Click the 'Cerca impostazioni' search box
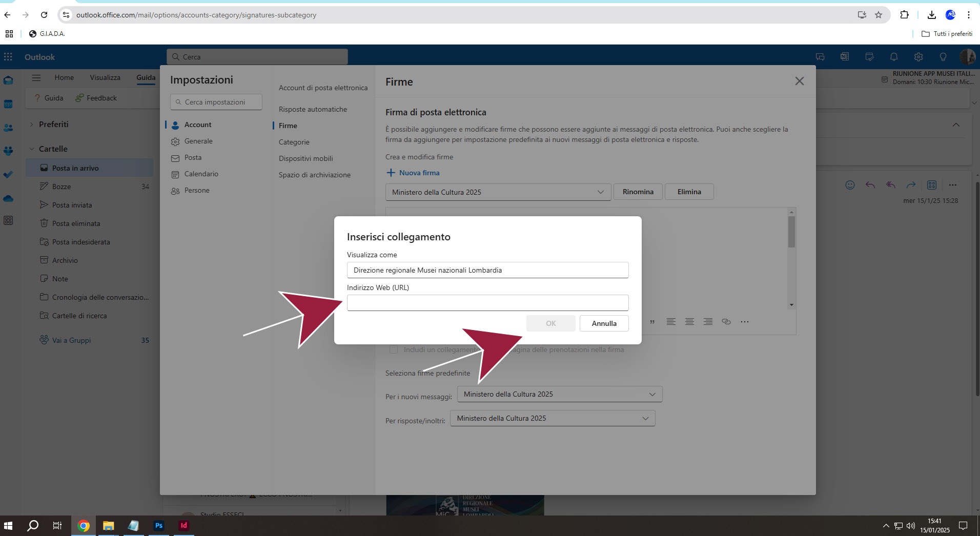Image resolution: width=980 pixels, height=536 pixels. [216, 102]
